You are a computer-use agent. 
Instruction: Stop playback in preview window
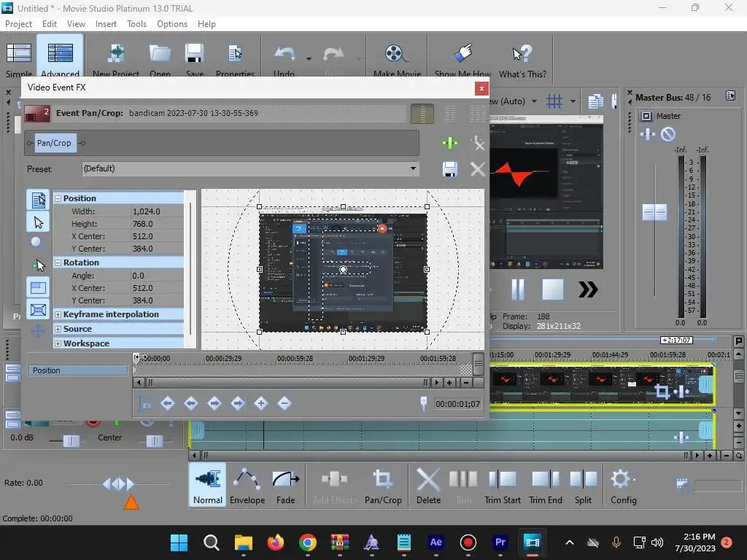(x=553, y=289)
